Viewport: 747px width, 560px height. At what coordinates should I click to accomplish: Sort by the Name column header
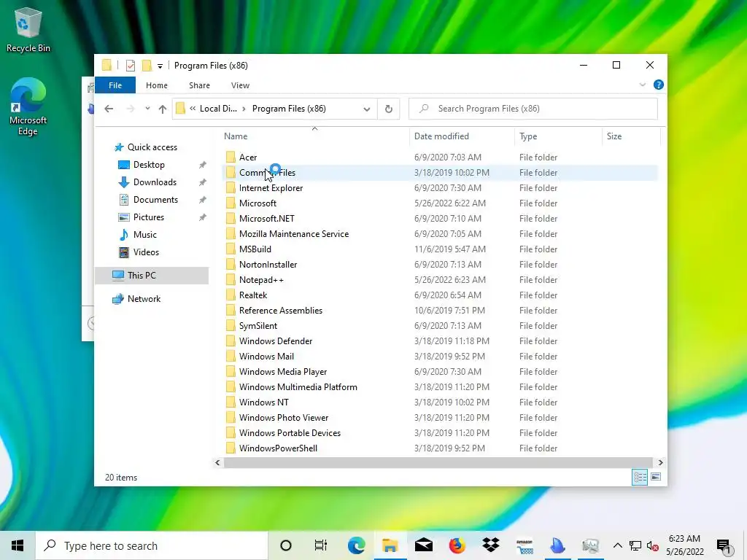point(236,136)
